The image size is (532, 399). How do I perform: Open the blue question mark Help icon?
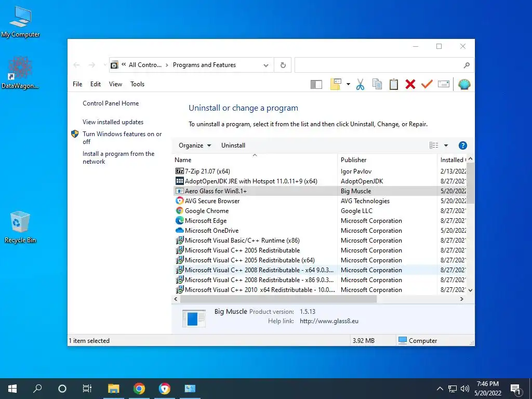coord(462,145)
